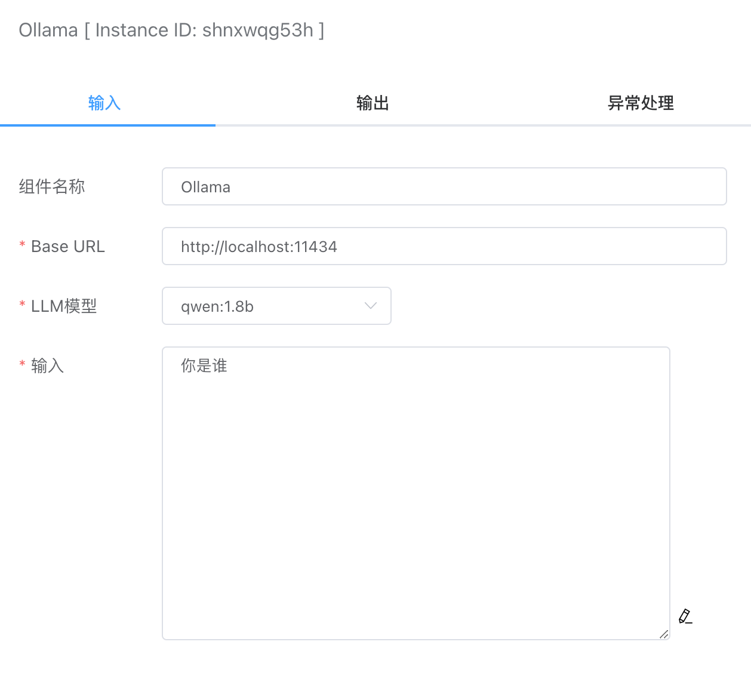Click the 组件名称 field containing Ollama

444,186
